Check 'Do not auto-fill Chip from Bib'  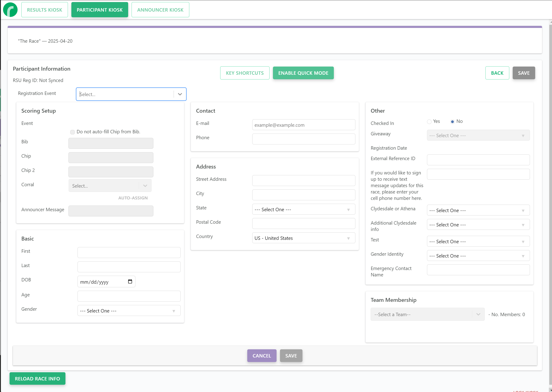72,132
